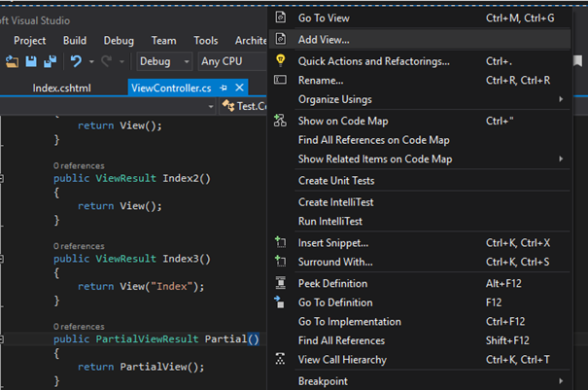Choose Run IntelliTest

[420, 221]
